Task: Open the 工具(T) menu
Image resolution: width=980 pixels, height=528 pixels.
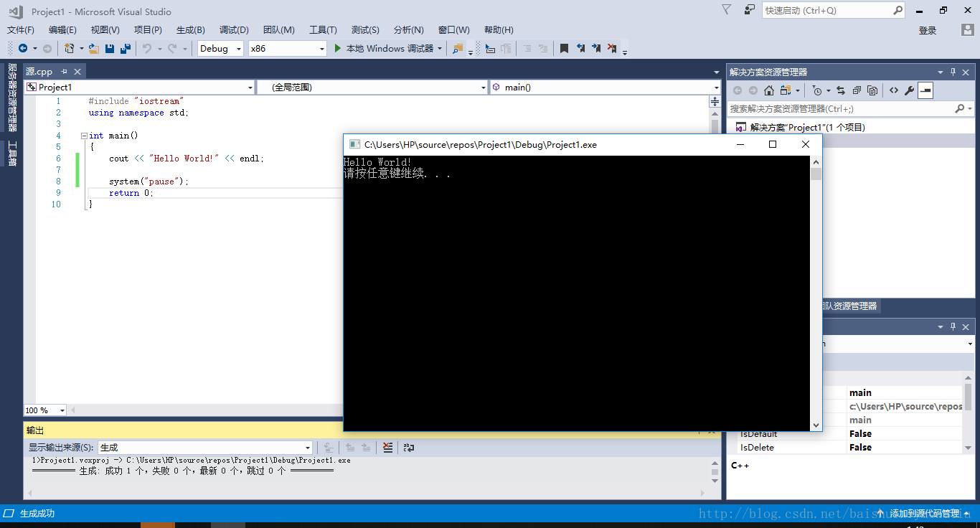Action: [323, 30]
